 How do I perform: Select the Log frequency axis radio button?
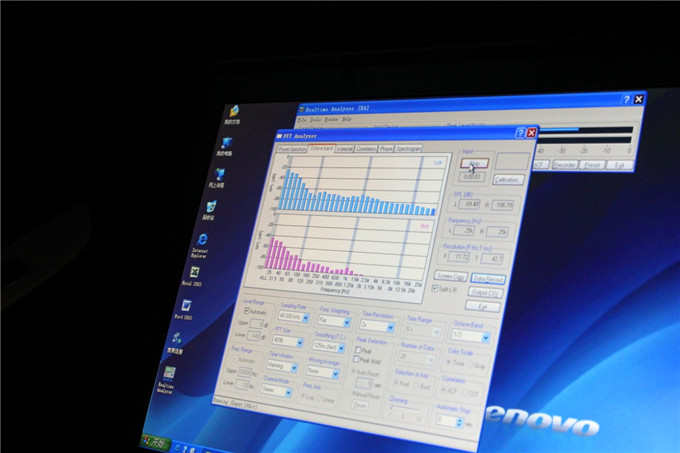pos(303,395)
